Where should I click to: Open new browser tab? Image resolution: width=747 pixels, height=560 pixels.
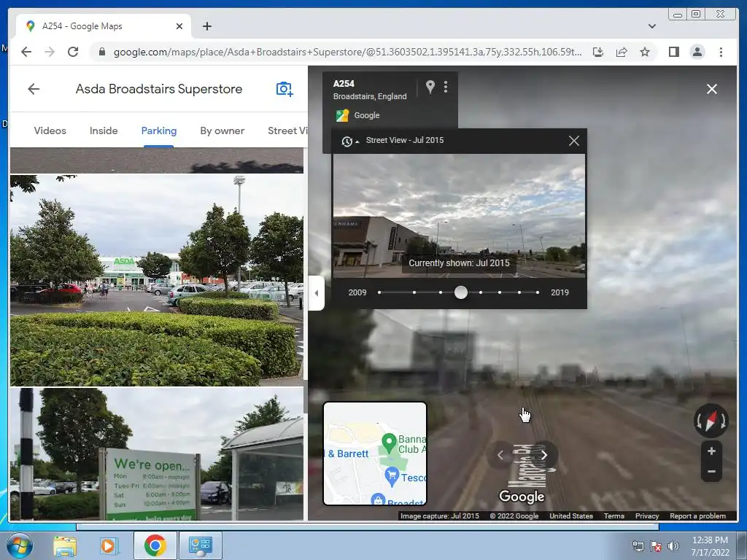coord(206,26)
